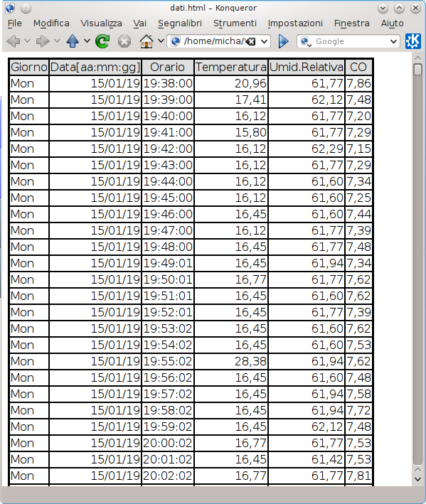Click the blue Go arrow next to the location bar
This screenshot has height=504, width=426.
(283, 41)
